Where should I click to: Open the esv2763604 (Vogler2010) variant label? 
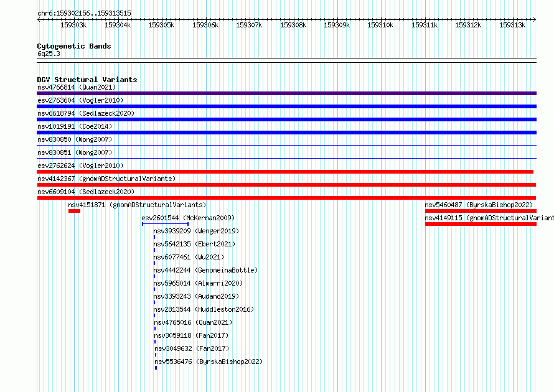pos(80,100)
